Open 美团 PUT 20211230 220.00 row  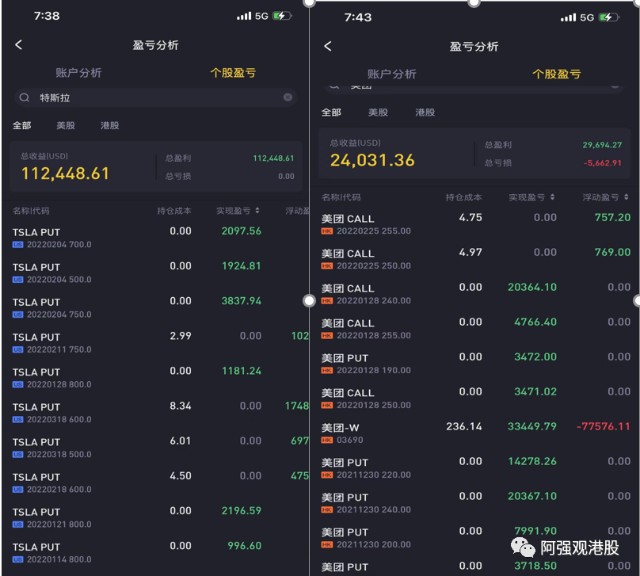[x=476, y=468]
